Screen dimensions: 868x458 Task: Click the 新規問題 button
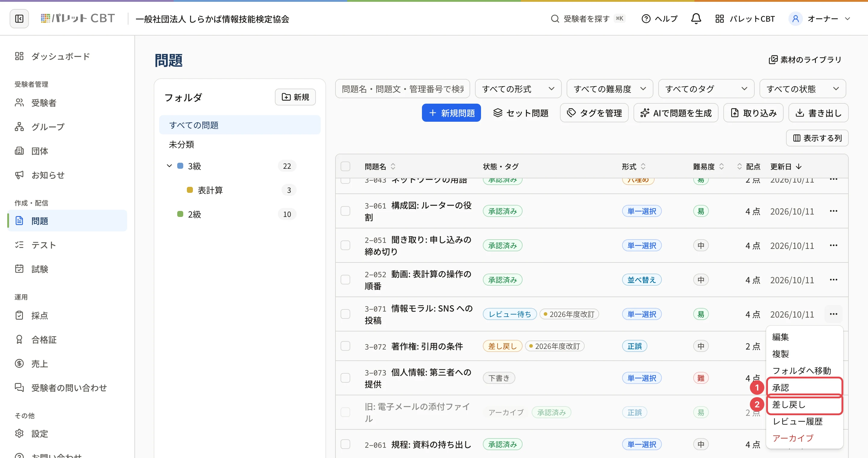[x=451, y=113]
